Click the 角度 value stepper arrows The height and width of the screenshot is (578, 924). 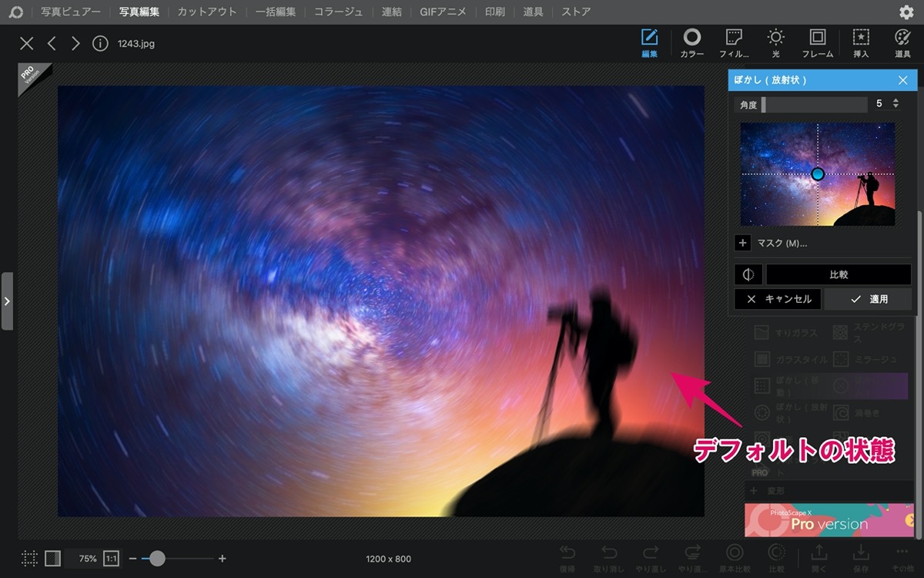pyautogui.click(x=896, y=103)
